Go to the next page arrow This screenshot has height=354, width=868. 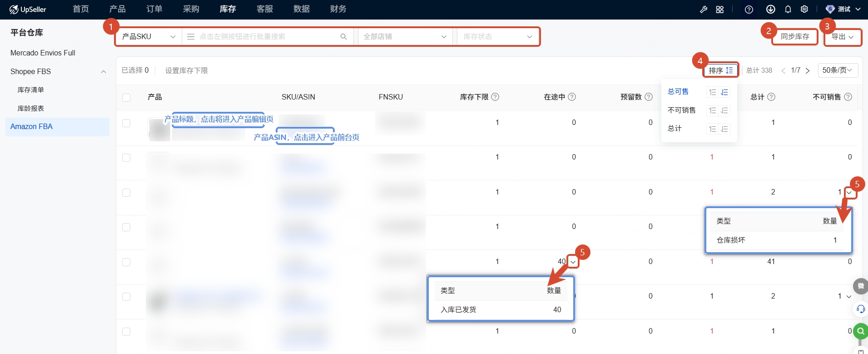808,70
